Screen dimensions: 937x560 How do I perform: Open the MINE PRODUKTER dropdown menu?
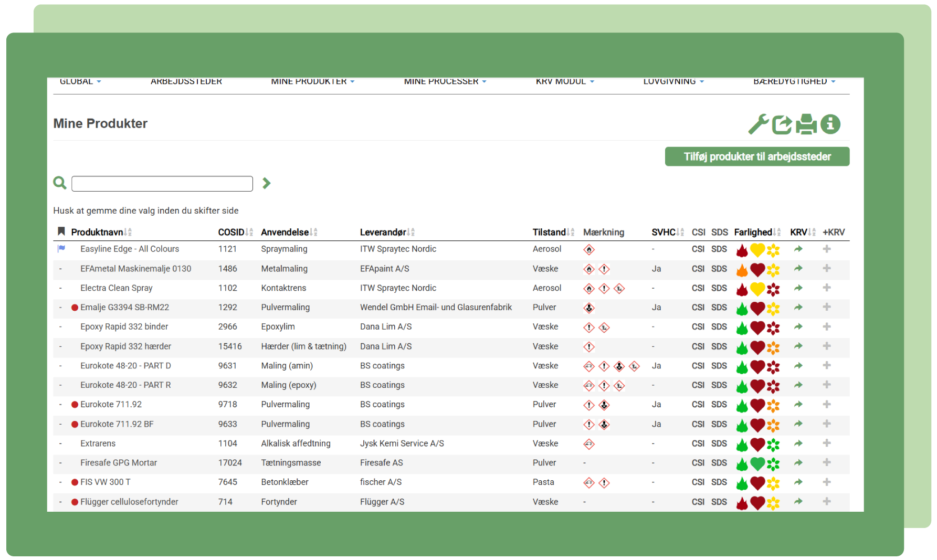pyautogui.click(x=312, y=82)
